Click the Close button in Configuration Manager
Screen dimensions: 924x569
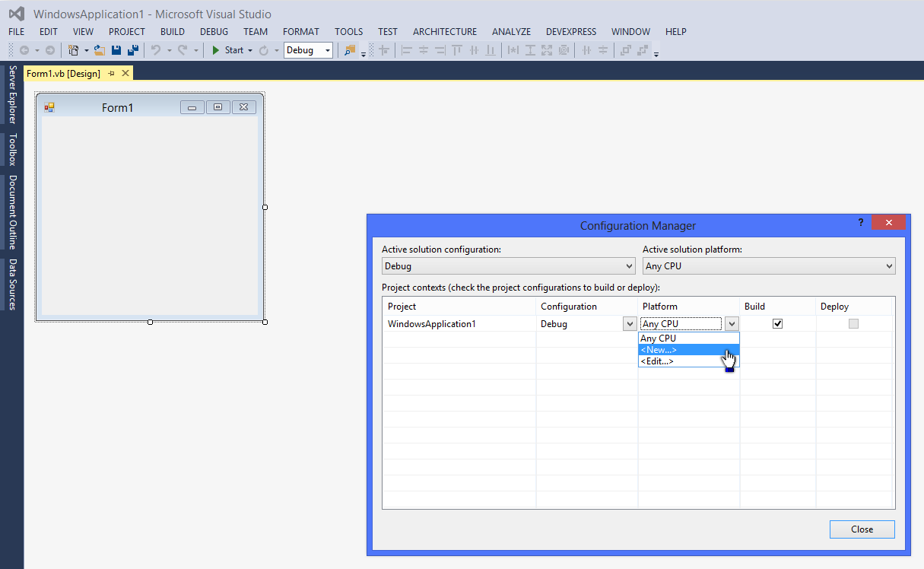tap(862, 529)
